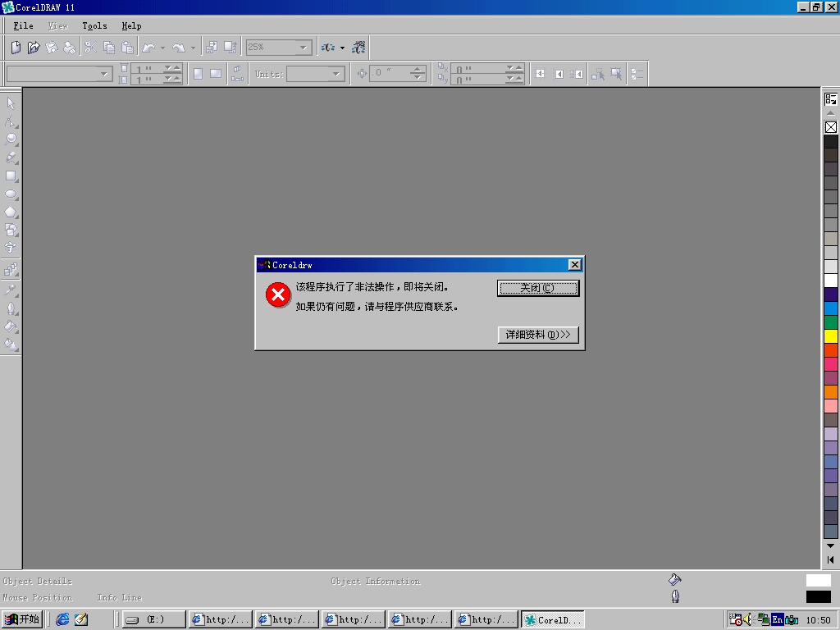
Task: Select the Pick tool in the toolbox
Action: (11, 103)
